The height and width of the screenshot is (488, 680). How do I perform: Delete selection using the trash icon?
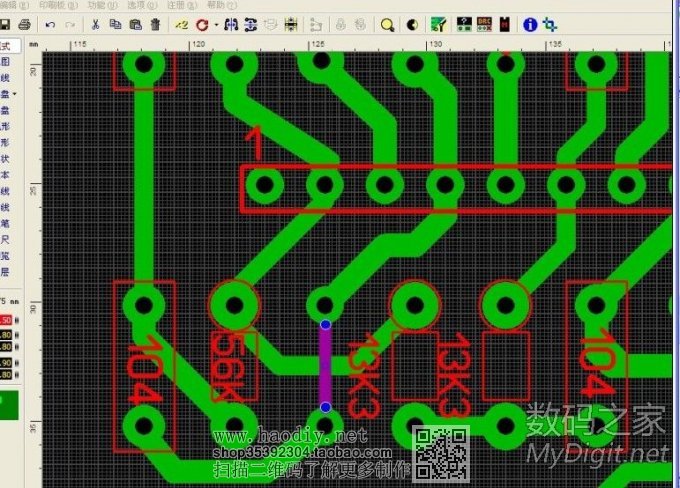click(x=155, y=24)
